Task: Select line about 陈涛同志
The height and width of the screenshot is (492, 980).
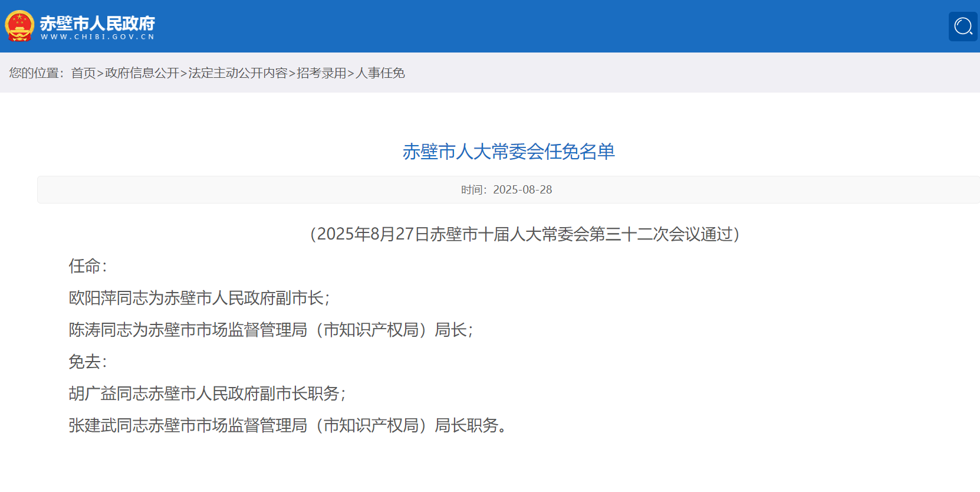Action: coord(271,330)
